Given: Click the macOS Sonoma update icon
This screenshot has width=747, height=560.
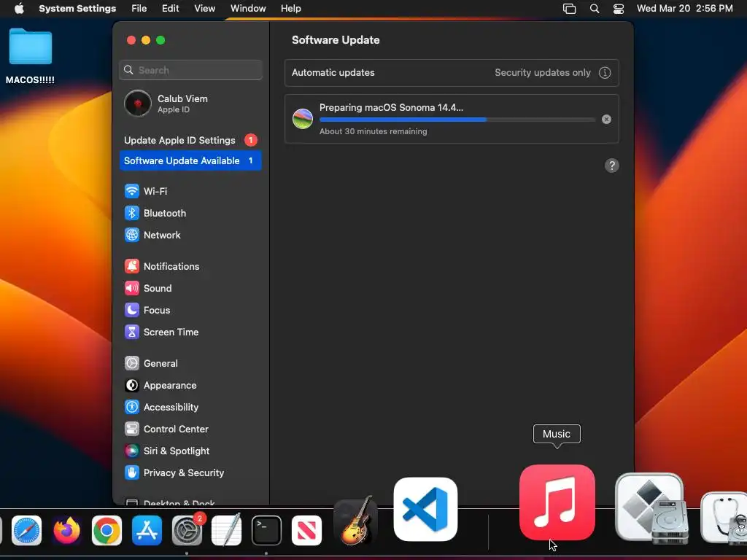Looking at the screenshot, I should pyautogui.click(x=303, y=119).
